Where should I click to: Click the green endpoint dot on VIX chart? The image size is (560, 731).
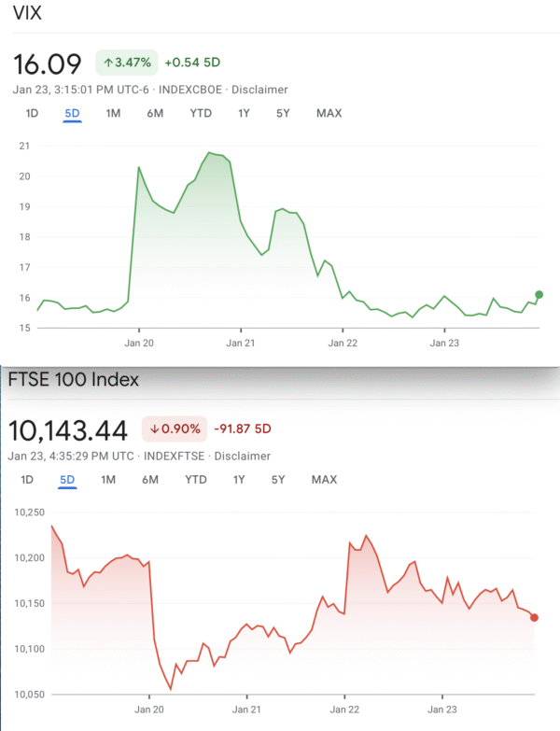[539, 294]
